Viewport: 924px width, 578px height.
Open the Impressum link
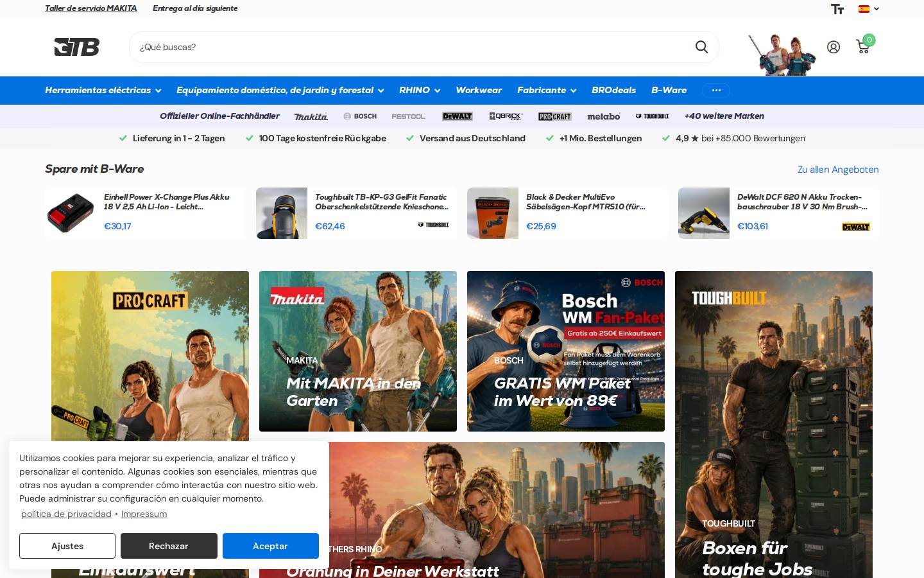click(144, 514)
